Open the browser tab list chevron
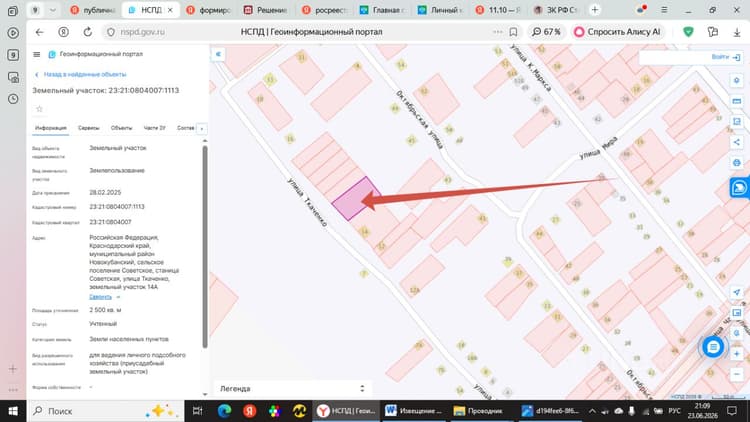750x422 pixels. tap(53, 10)
